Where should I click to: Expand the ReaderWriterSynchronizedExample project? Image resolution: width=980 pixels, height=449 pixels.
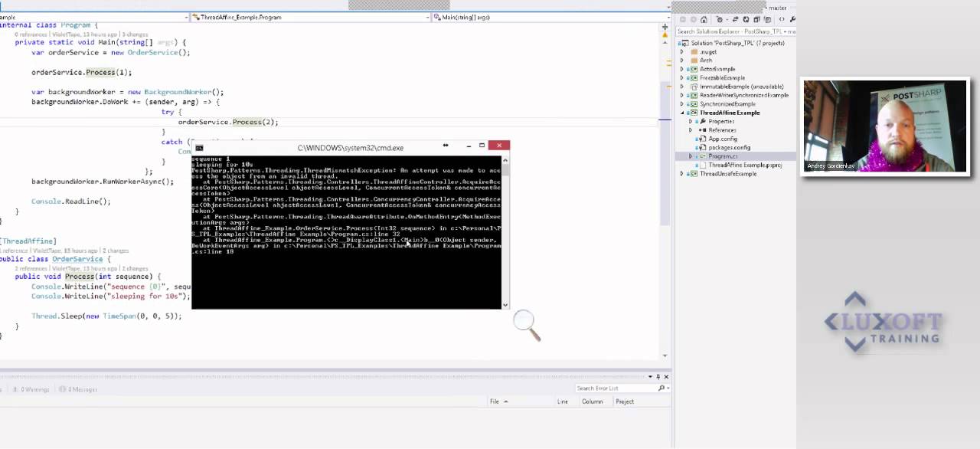[682, 95]
